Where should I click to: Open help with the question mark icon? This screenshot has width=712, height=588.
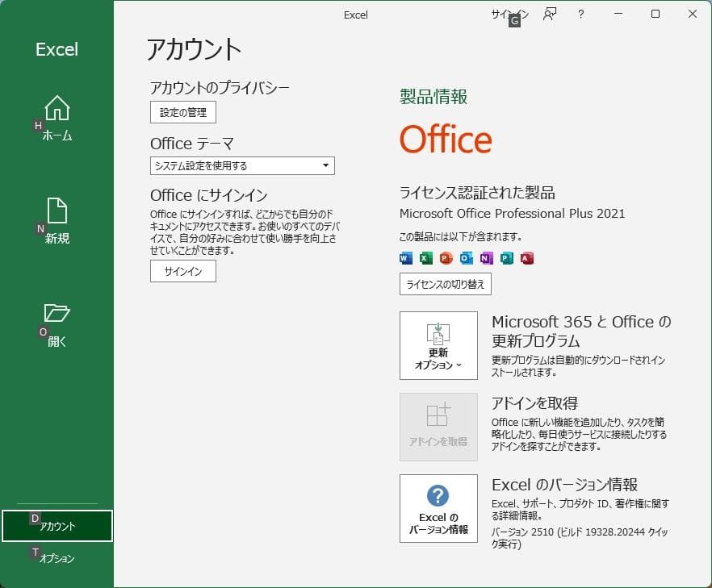pyautogui.click(x=580, y=15)
